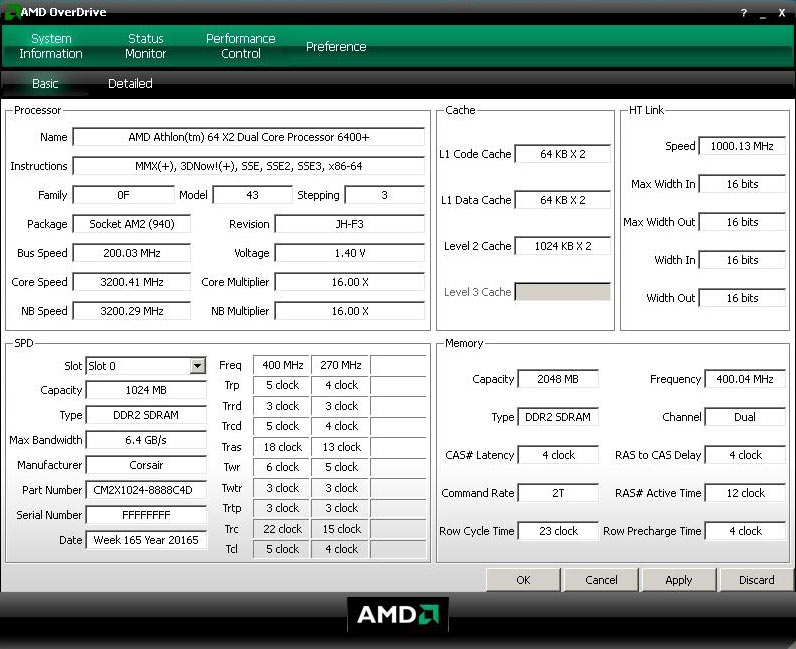
Task: Click the 400 MHz Freq cell
Action: click(282, 365)
